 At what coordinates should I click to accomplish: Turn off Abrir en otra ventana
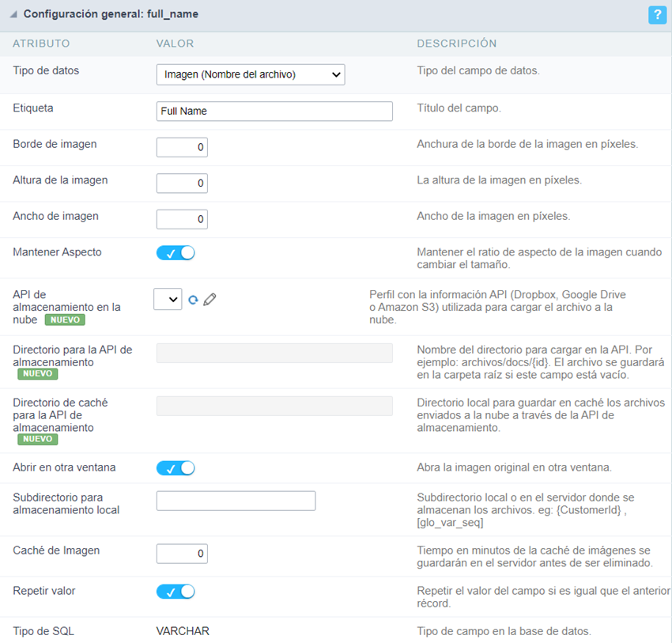coord(175,467)
